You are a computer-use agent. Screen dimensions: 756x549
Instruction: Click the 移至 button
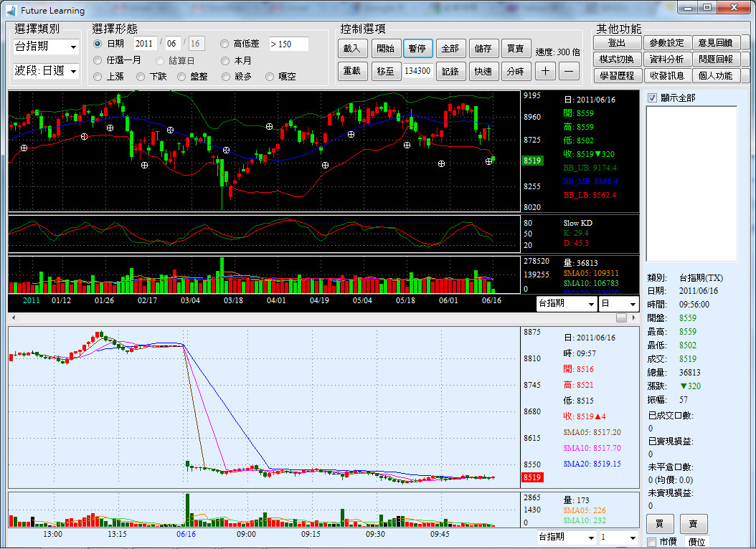tap(386, 71)
